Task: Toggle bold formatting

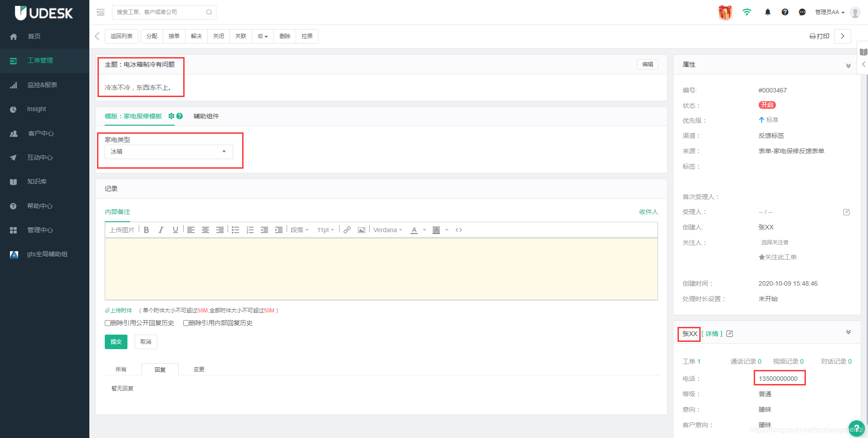Action: [146, 230]
